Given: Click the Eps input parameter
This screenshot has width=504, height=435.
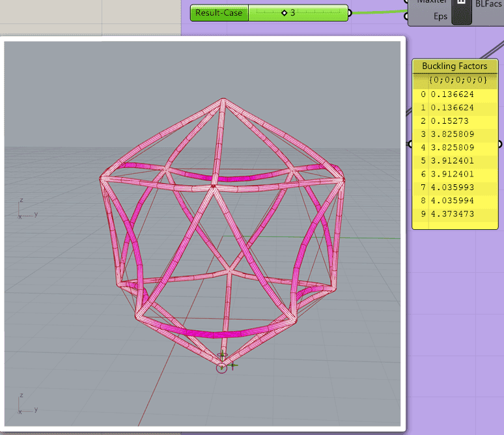Looking at the screenshot, I should point(440,16).
